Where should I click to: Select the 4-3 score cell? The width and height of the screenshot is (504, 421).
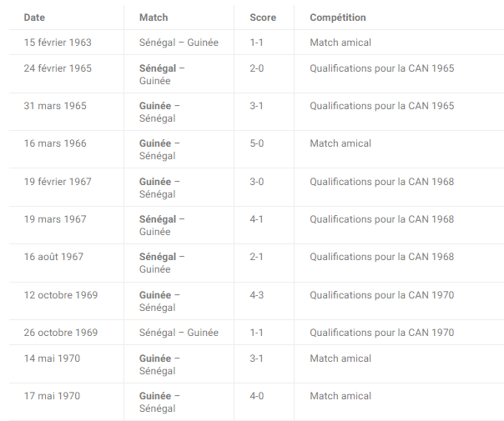[x=257, y=295]
